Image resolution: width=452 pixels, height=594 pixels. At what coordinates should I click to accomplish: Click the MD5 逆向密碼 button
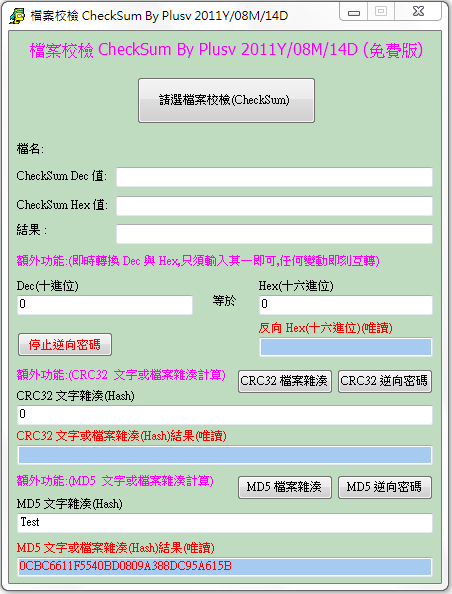tap(385, 487)
